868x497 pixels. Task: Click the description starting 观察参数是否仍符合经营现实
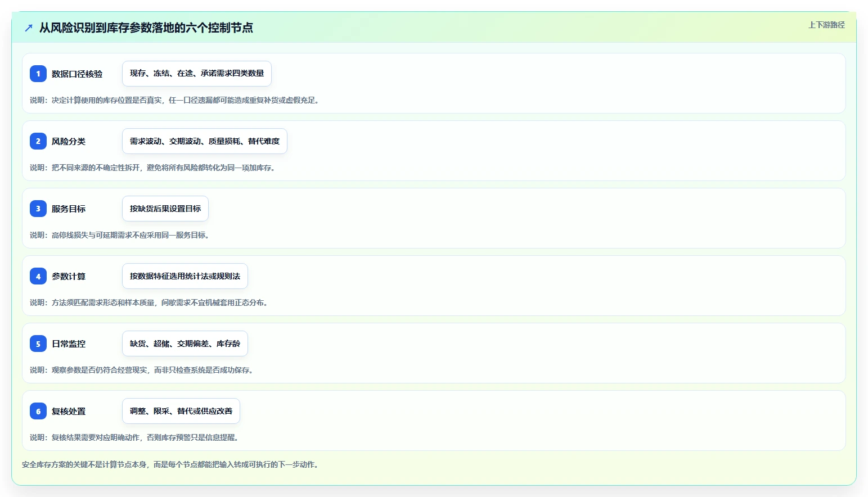point(143,370)
